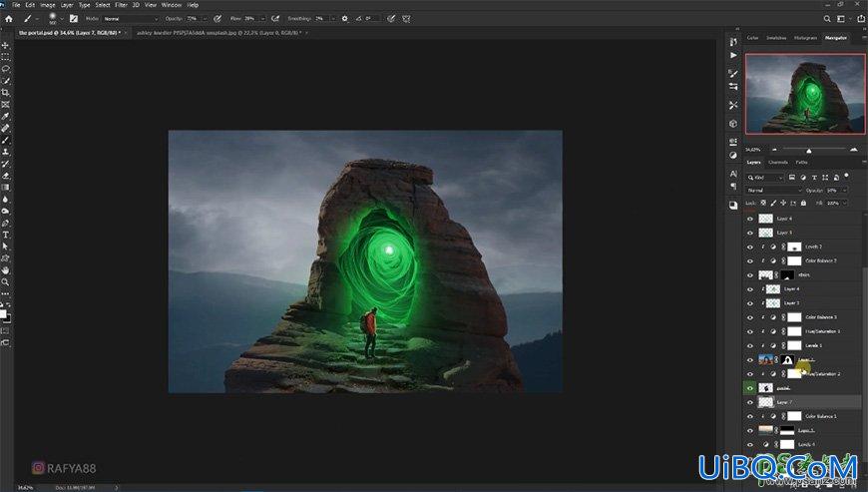The height and width of the screenshot is (492, 868).
Task: Select the Gradient tool
Action: click(x=6, y=187)
